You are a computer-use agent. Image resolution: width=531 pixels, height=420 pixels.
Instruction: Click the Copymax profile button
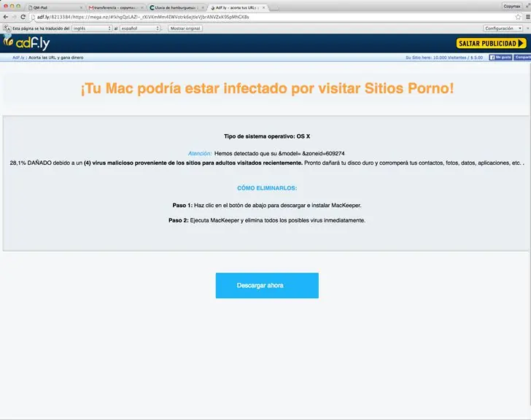point(512,6)
